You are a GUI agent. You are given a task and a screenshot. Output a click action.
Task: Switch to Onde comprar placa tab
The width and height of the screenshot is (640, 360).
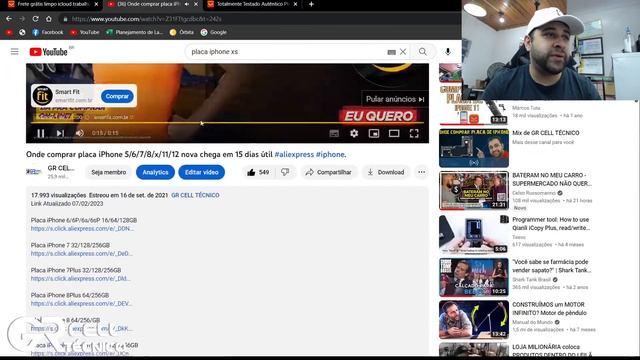point(147,4)
